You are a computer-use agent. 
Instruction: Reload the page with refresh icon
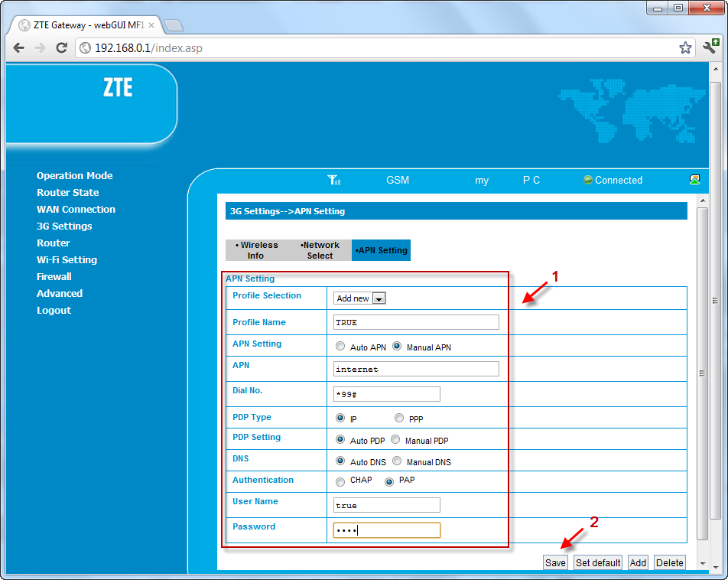coord(61,48)
